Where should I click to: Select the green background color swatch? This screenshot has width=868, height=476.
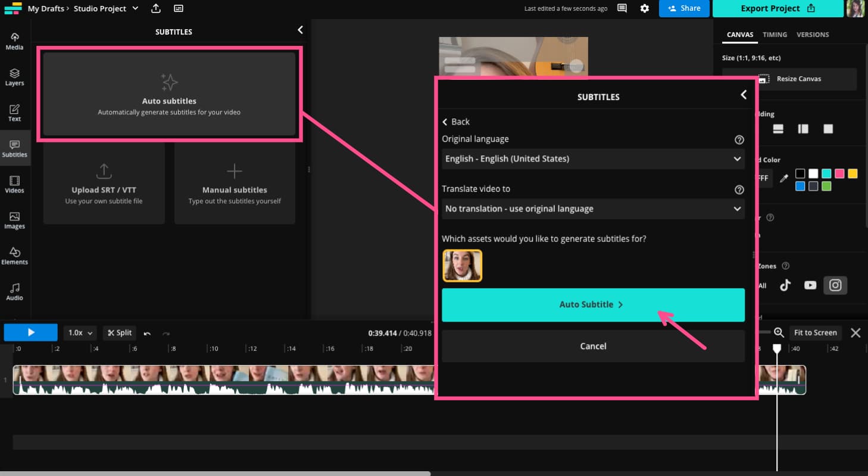pos(826,186)
